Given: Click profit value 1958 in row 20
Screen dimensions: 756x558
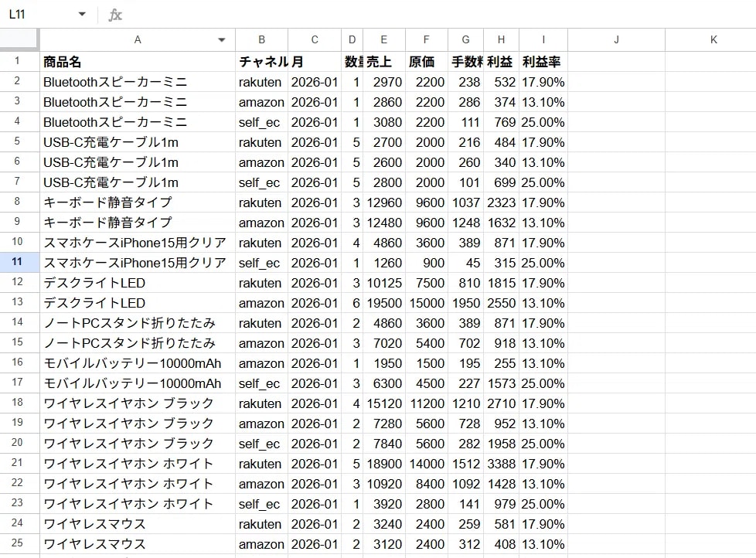Looking at the screenshot, I should coord(502,444).
